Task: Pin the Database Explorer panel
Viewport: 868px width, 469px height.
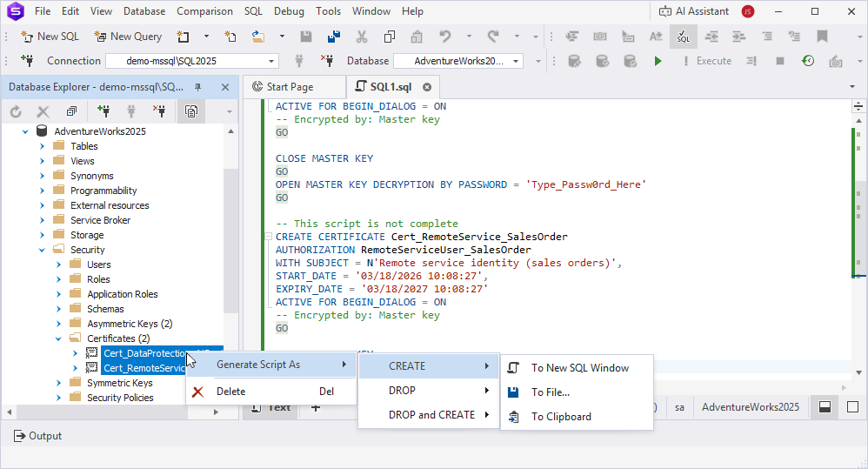Action: 197,87
